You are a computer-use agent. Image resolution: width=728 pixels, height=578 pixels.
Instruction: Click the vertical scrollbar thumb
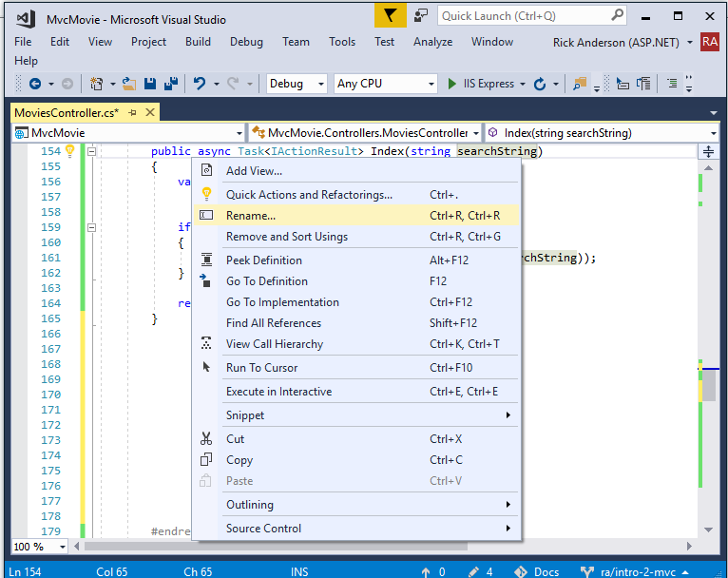[708, 385]
